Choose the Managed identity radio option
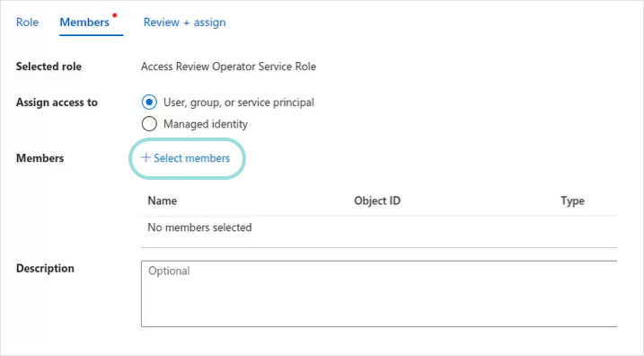 [x=149, y=124]
